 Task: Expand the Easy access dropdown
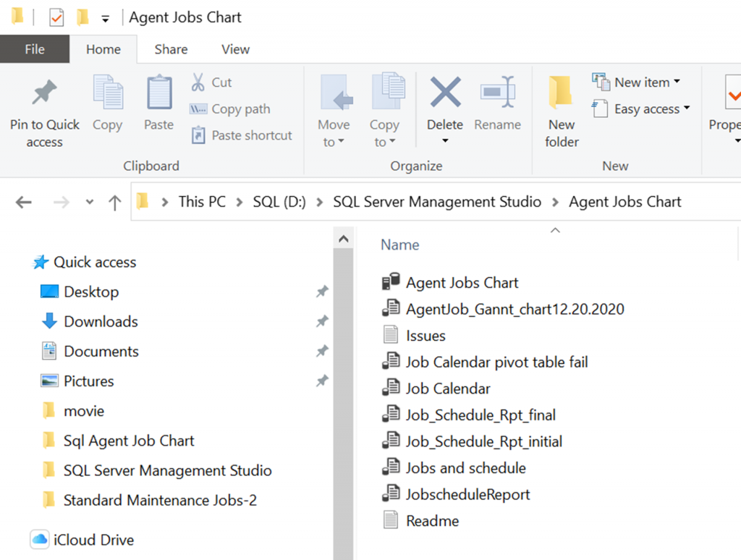click(x=686, y=109)
